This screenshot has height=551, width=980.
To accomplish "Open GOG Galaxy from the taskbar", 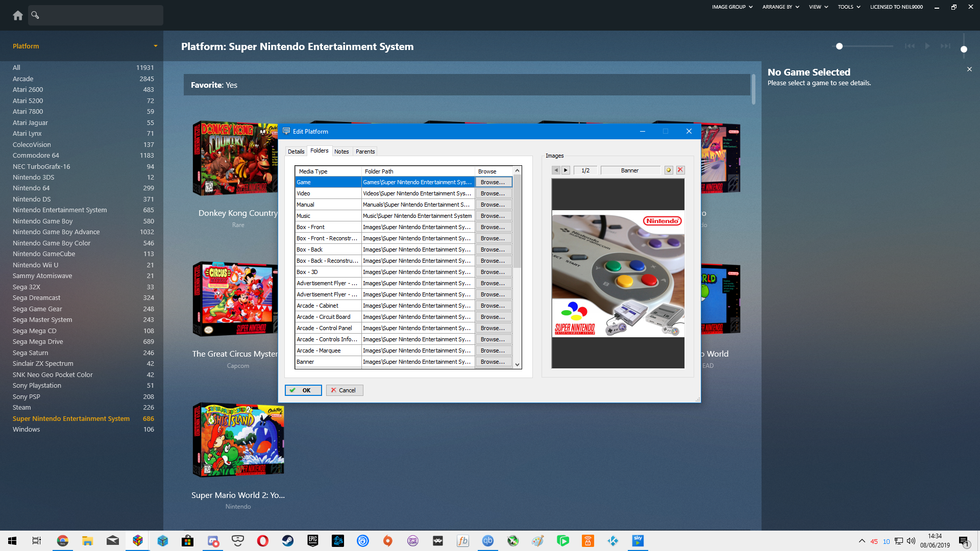I will (413, 541).
